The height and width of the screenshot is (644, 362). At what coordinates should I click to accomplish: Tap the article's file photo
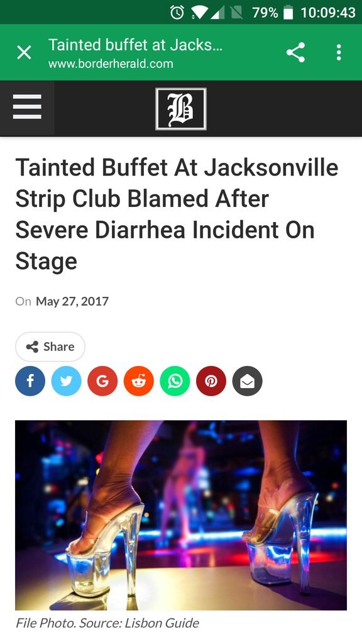click(181, 515)
